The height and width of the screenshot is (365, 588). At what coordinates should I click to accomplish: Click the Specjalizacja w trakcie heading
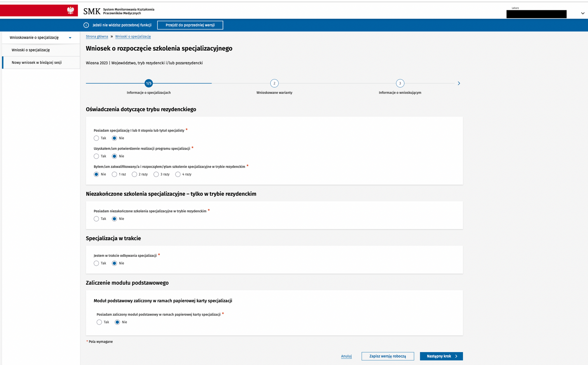tap(113, 238)
